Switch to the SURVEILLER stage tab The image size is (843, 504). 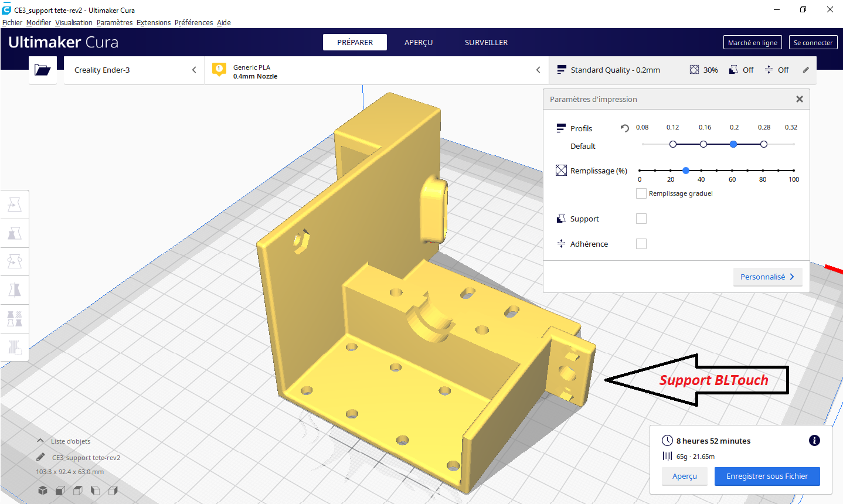click(486, 42)
